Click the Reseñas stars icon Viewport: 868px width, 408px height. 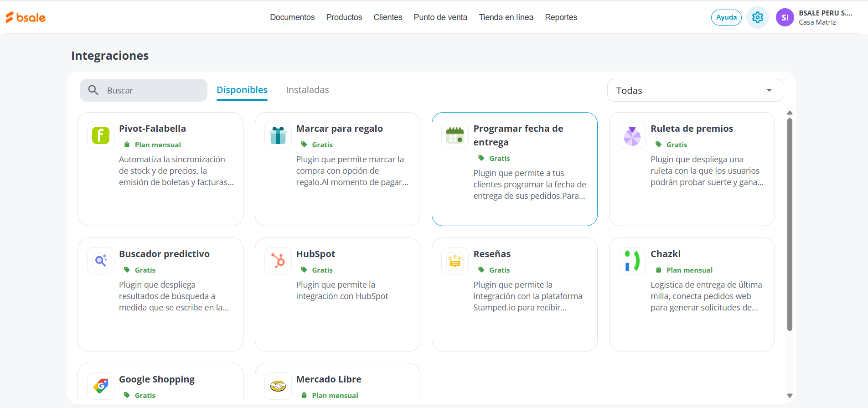455,261
